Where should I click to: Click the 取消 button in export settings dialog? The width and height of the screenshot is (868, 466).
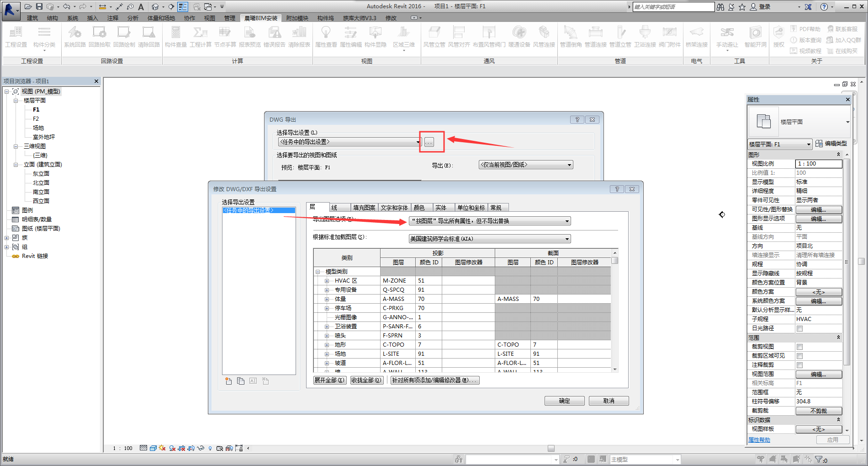point(609,401)
